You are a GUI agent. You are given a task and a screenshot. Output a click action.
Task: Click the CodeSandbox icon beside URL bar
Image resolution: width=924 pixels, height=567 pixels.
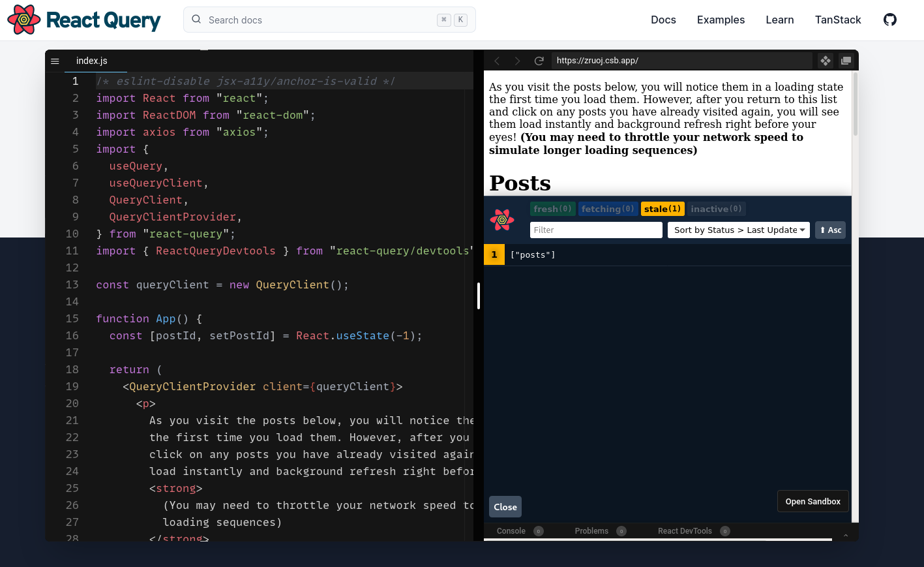click(x=825, y=61)
